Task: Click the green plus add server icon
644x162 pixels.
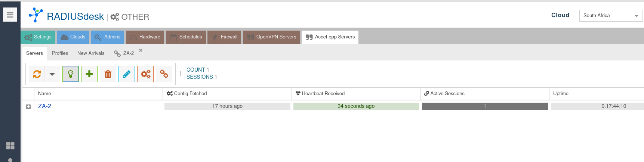Action: 89,74
